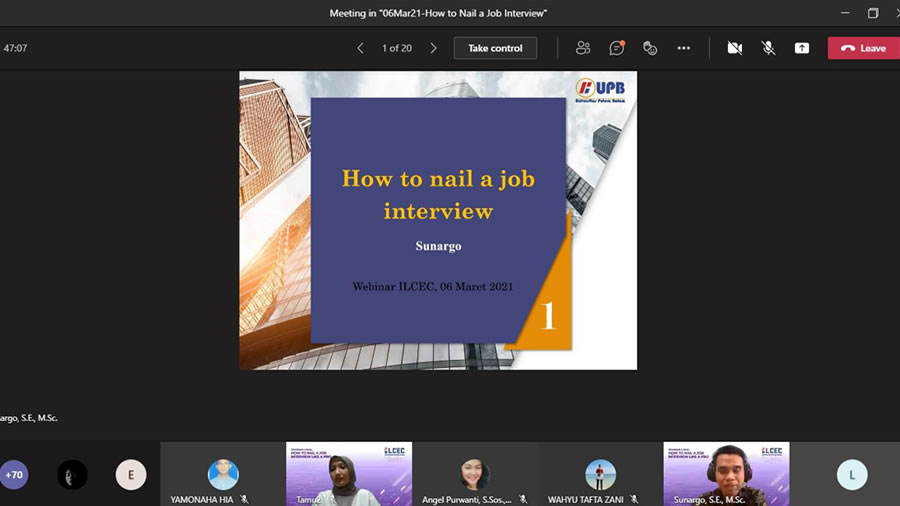Show the participants panel
This screenshot has width=900, height=506.
[583, 48]
